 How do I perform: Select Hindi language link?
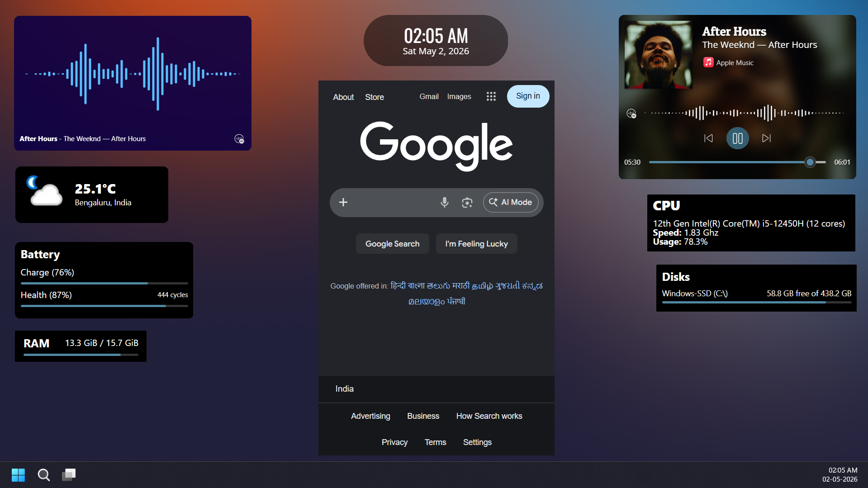tap(398, 286)
